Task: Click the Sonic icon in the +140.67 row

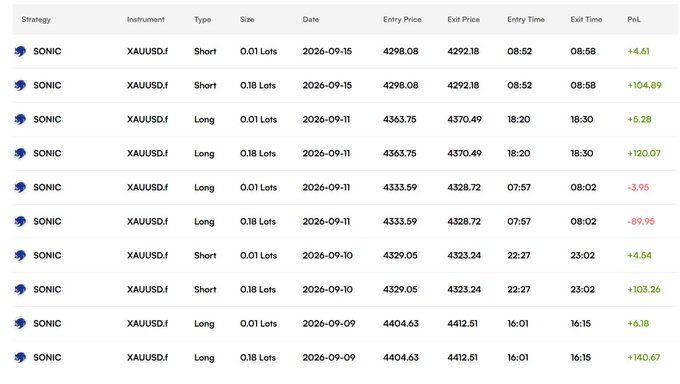Action: (20, 358)
